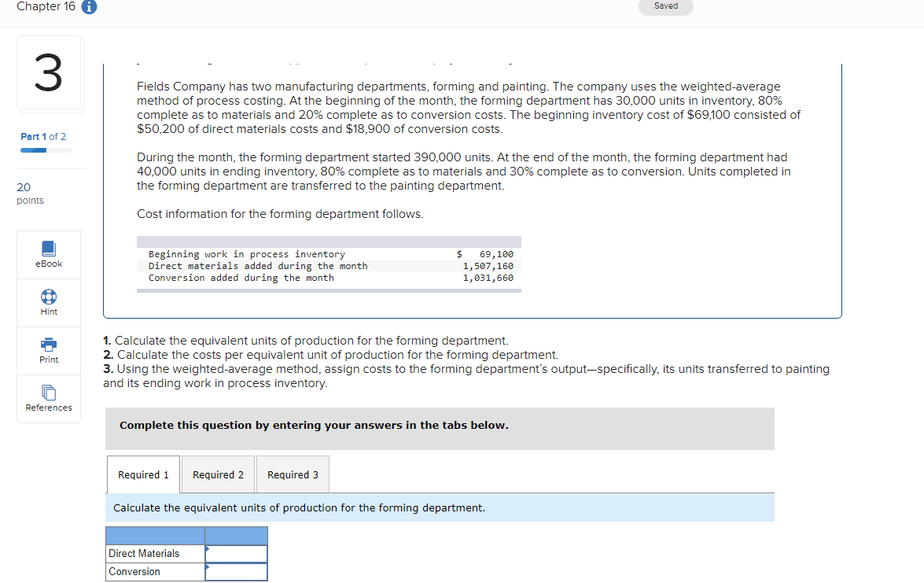Switch to the Required 1 tab
Image resolution: width=924 pixels, height=583 pixels.
(143, 474)
